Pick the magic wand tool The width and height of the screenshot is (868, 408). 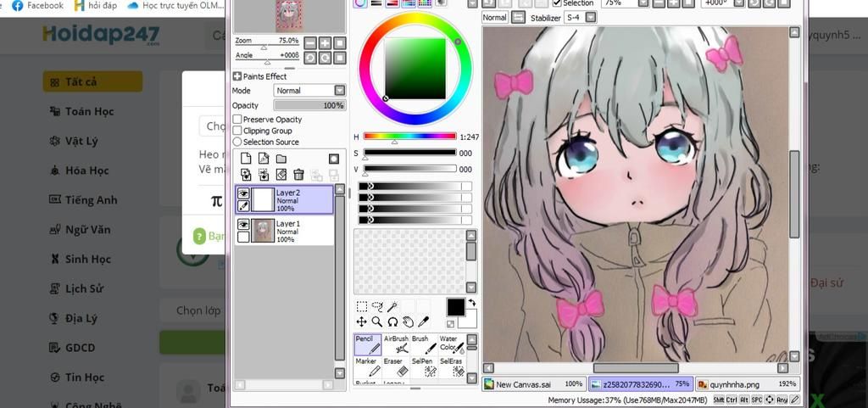392,306
